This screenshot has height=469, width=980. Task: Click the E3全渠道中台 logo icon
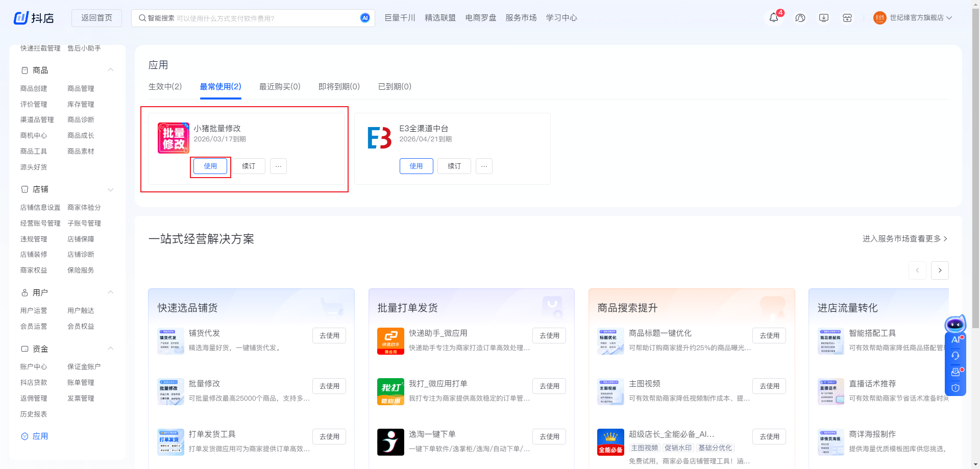click(379, 138)
